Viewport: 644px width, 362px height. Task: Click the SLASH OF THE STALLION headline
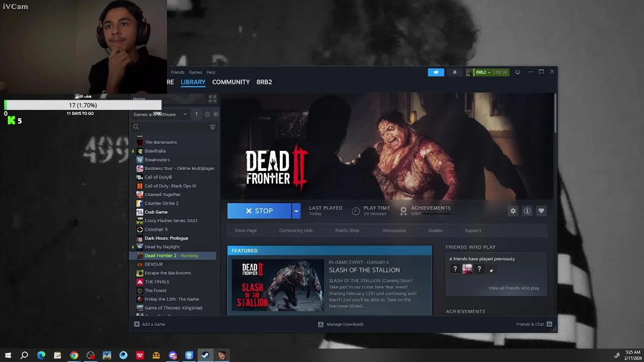364,270
